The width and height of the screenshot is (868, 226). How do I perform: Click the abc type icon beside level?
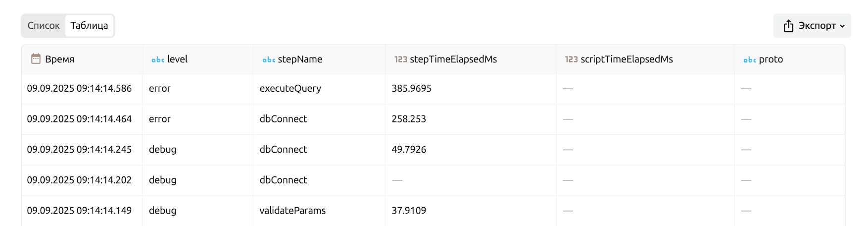coord(157,59)
